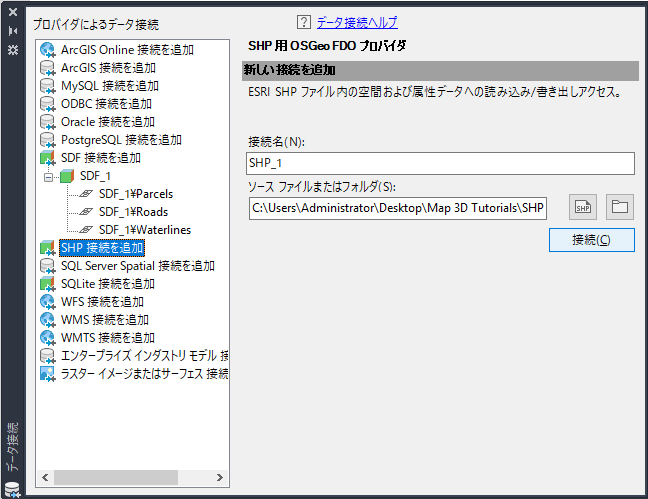Select SDF 接続を追加 item
The width and height of the screenshot is (648, 499).
click(101, 158)
